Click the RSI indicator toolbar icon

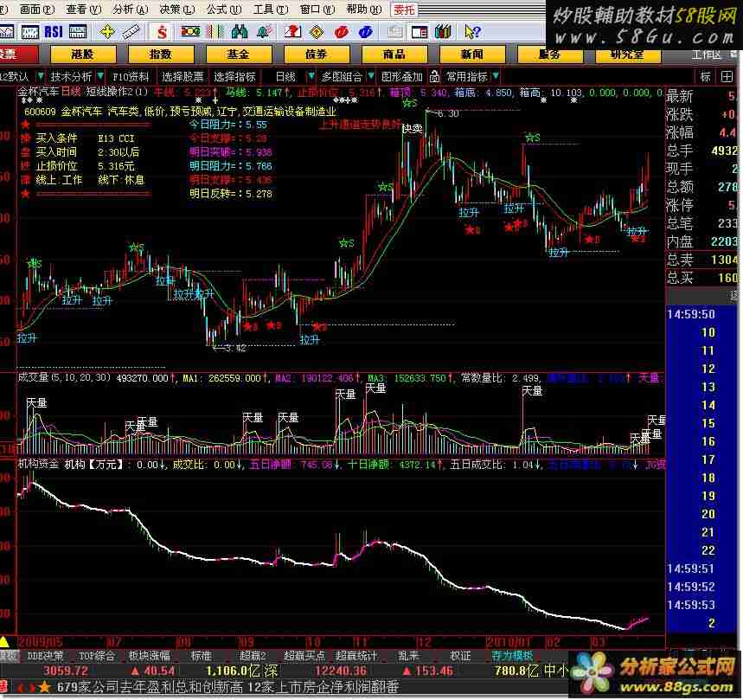coord(54,32)
